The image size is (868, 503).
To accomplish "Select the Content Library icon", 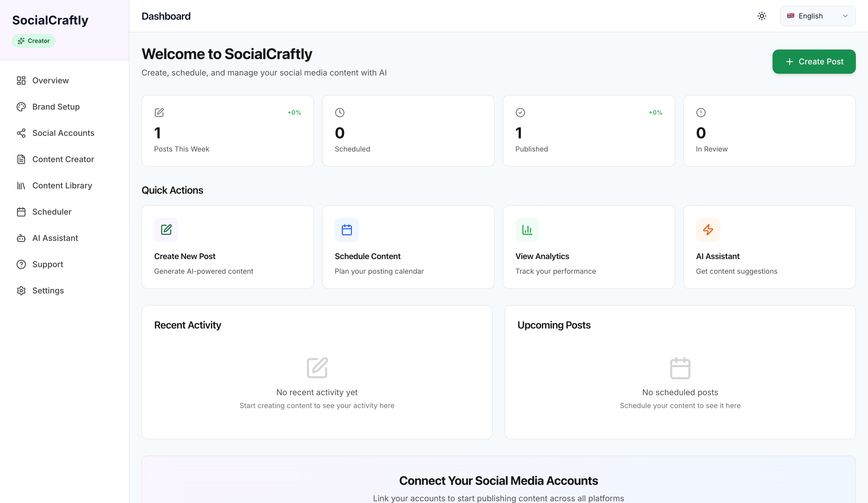I will [x=21, y=185].
